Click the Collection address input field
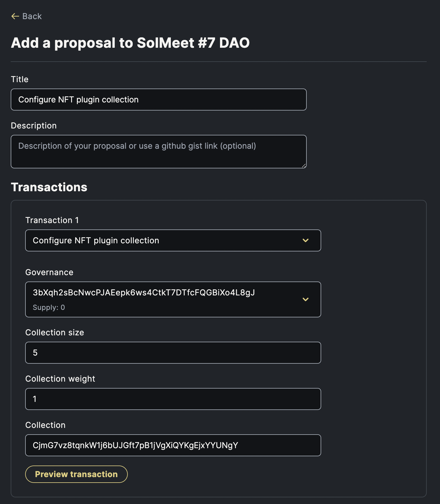This screenshot has height=504, width=440. click(173, 445)
